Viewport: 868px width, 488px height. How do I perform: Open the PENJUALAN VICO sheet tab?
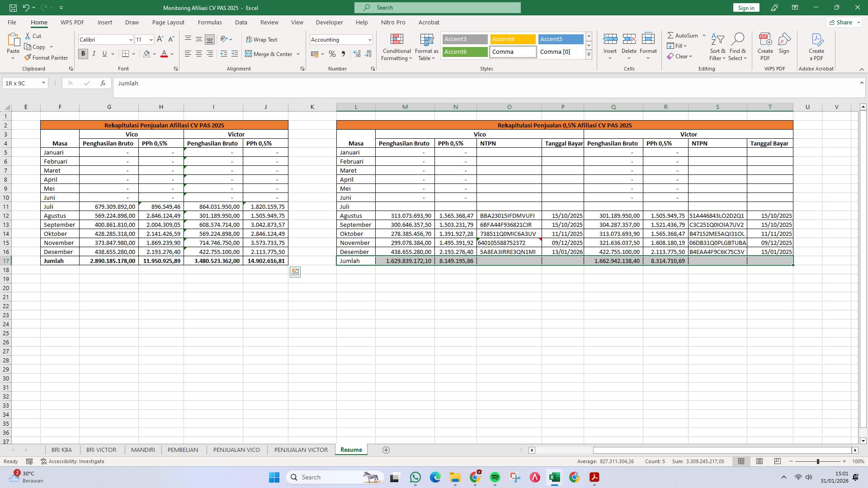coord(236,450)
